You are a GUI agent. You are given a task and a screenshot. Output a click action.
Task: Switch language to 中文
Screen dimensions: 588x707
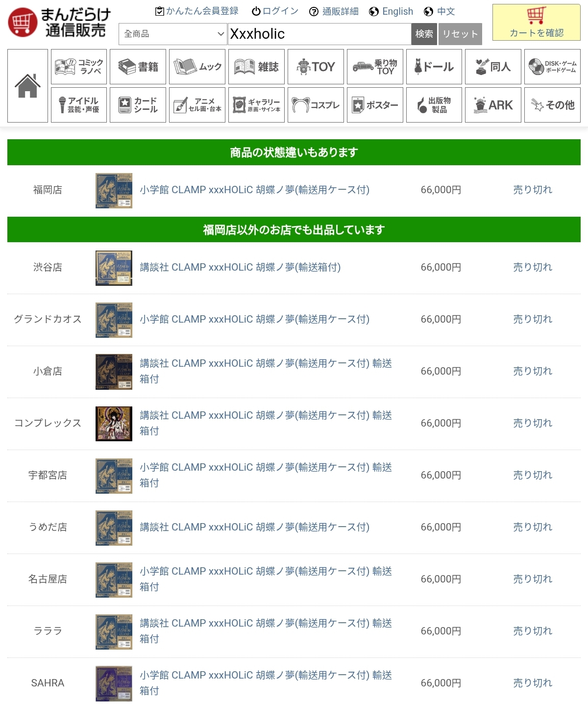click(440, 11)
